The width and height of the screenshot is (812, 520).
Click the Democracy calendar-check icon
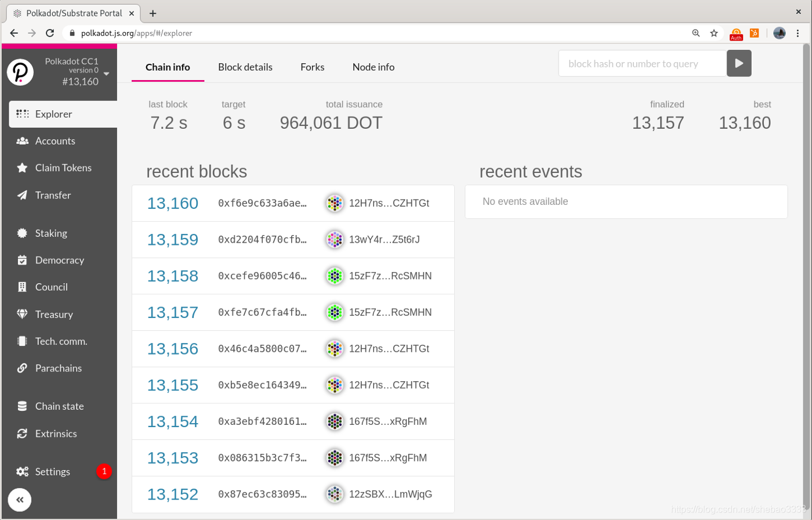[22, 260]
